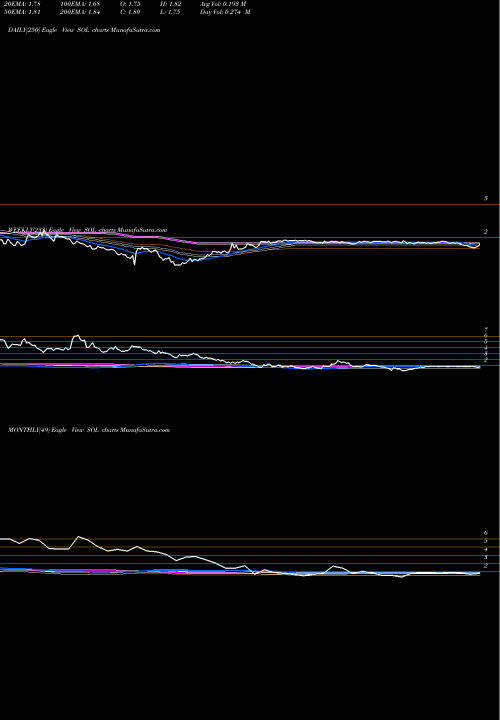Click the high price H: 1.82
The image size is (500, 720).
[172, 4]
